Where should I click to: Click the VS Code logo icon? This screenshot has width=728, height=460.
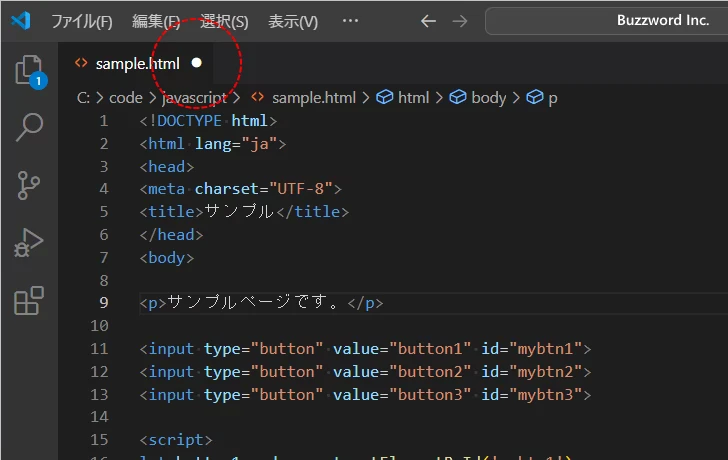(x=21, y=21)
